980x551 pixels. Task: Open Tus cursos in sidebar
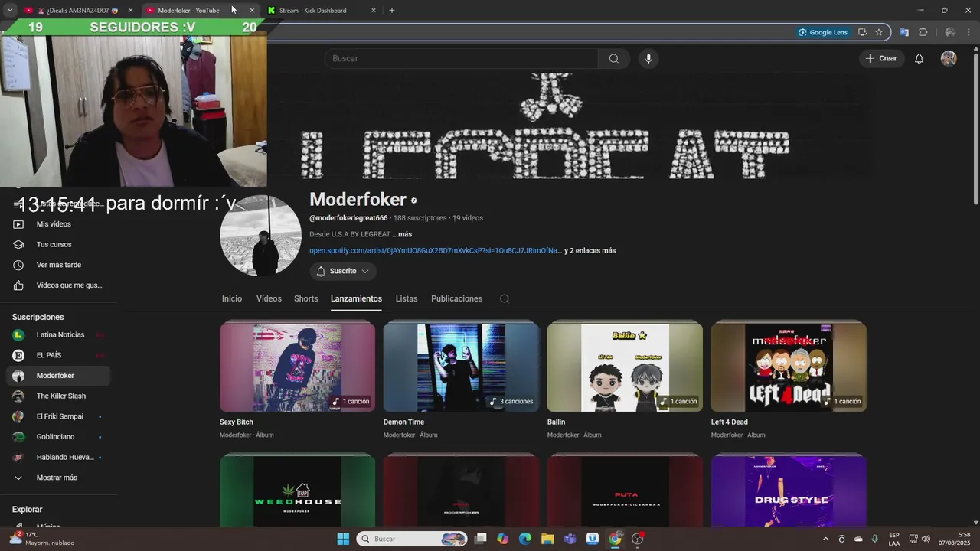pyautogui.click(x=59, y=245)
